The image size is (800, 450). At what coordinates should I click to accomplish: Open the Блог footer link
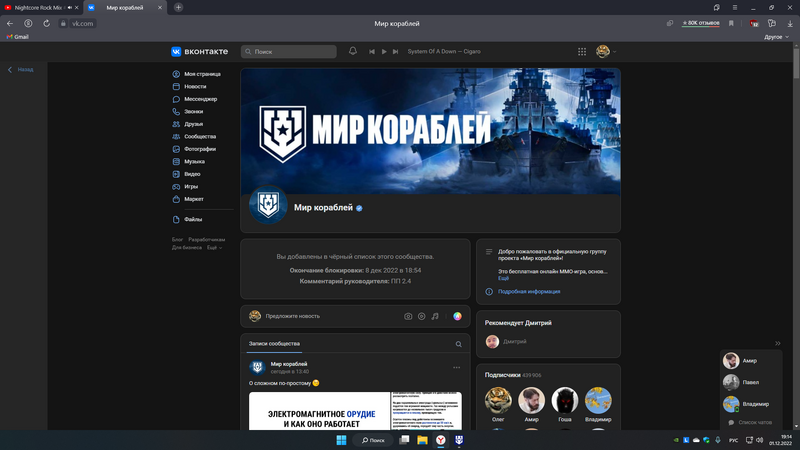[x=177, y=239]
